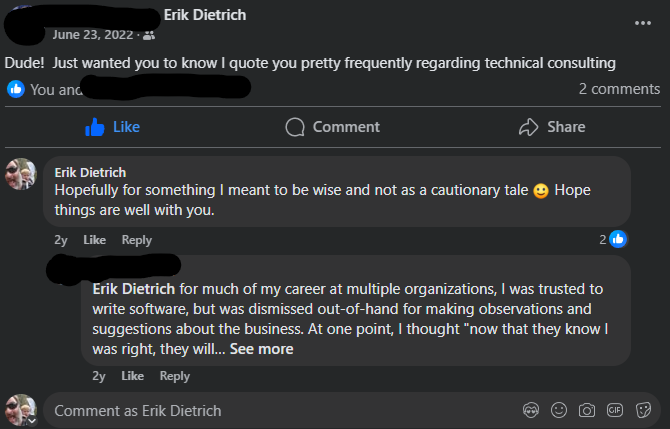The height and width of the screenshot is (429, 670).
Task: Add a GIF to the comment
Action: click(615, 410)
